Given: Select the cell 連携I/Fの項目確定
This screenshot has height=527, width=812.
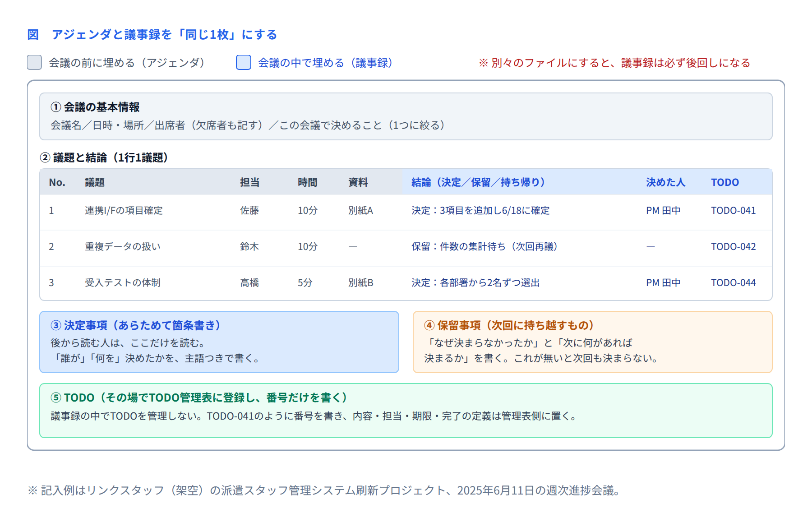Looking at the screenshot, I should click(124, 210).
